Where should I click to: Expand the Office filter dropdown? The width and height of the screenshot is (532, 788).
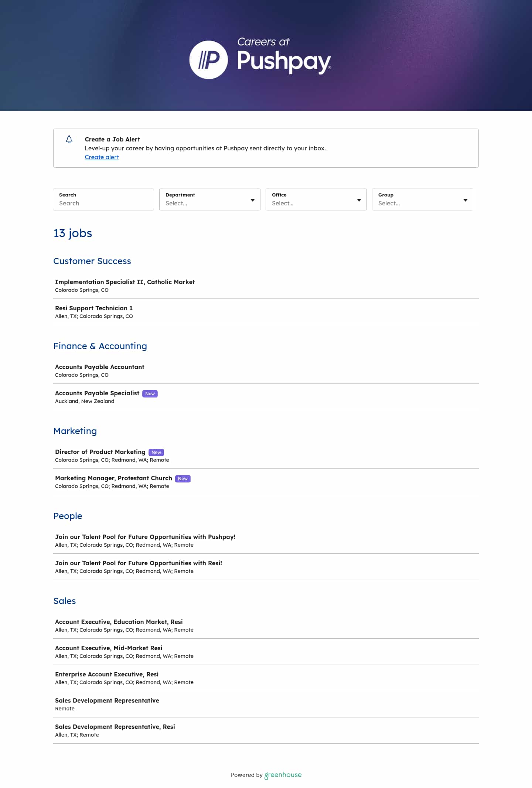tap(316, 199)
